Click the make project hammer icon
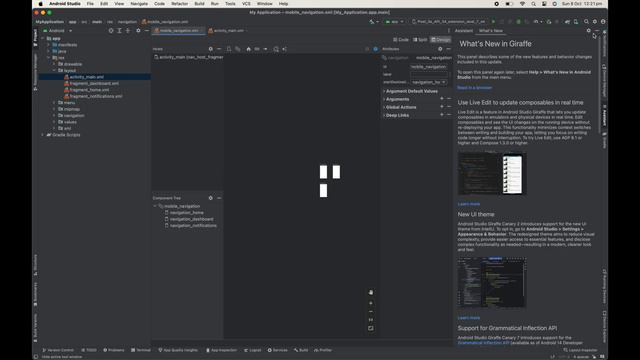The height and width of the screenshot is (360, 640). pos(372,22)
